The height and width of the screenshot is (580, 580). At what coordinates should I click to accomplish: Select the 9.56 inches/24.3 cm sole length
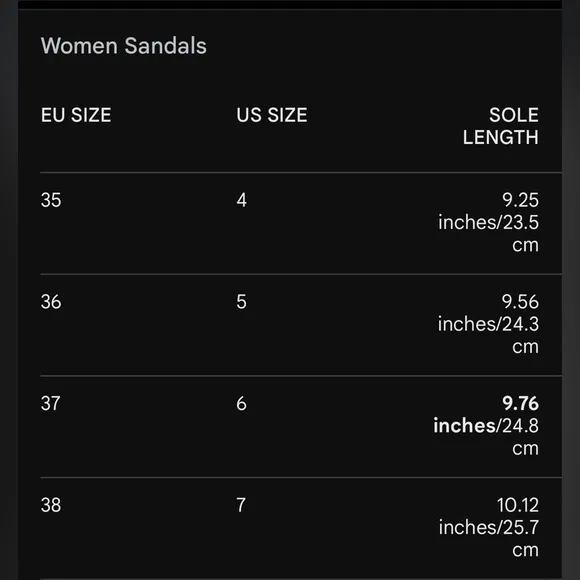coord(488,324)
